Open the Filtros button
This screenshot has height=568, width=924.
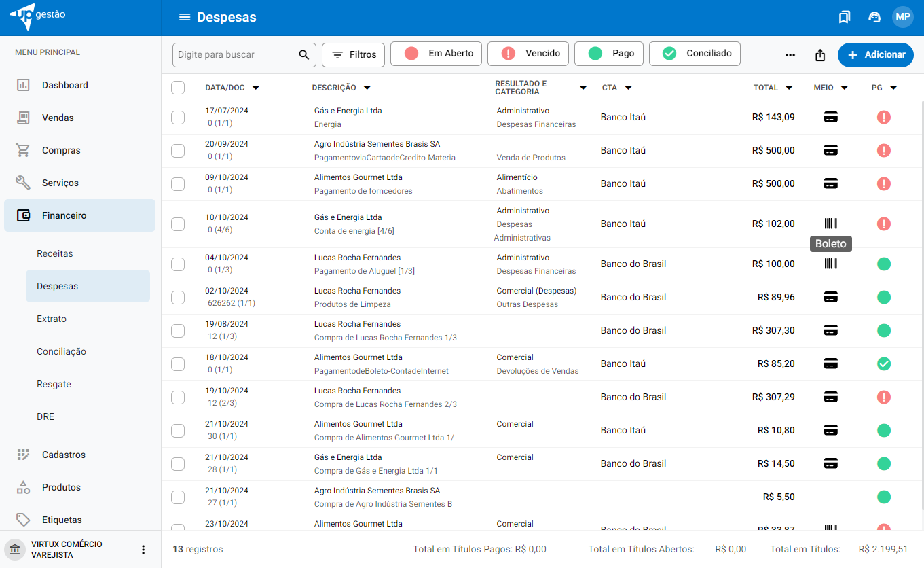tap(353, 55)
